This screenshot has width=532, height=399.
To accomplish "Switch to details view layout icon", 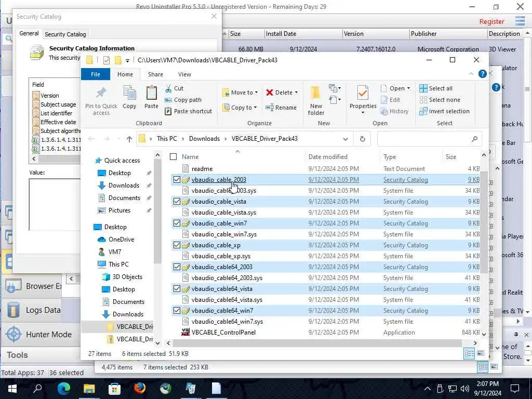I will point(469,353).
